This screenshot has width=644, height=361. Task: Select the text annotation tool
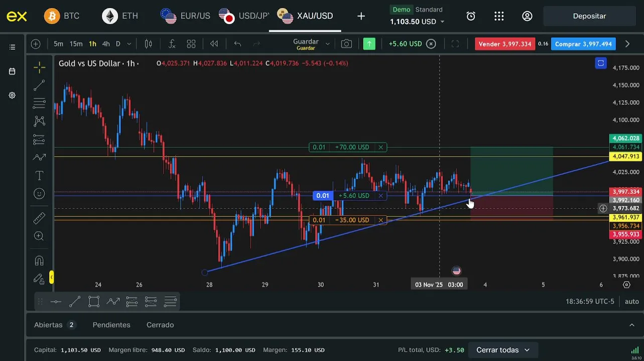(x=39, y=175)
